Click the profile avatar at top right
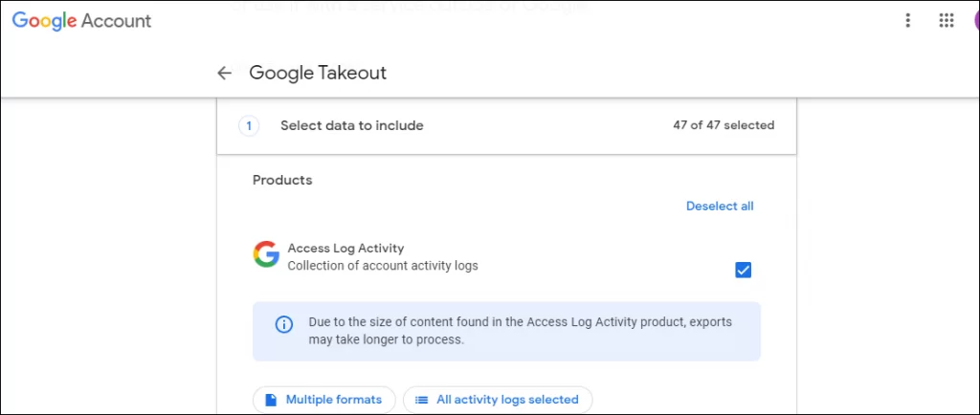The image size is (980, 415). coord(976,21)
